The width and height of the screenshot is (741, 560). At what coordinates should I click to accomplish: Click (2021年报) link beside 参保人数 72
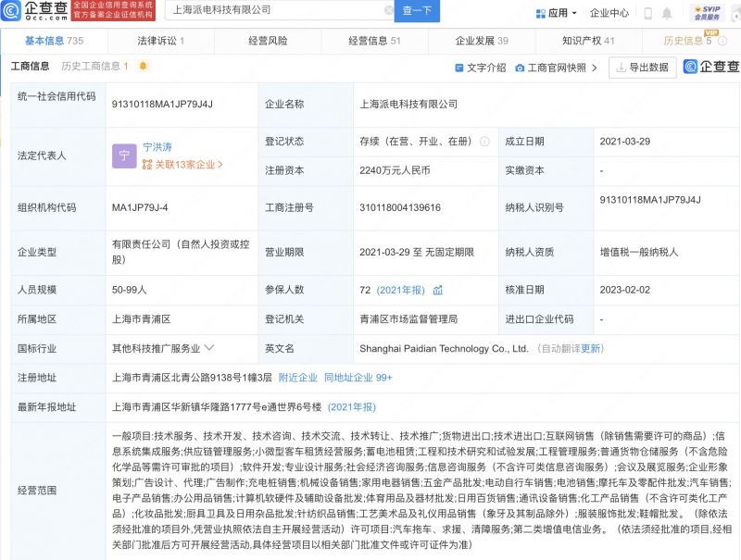[x=401, y=290]
